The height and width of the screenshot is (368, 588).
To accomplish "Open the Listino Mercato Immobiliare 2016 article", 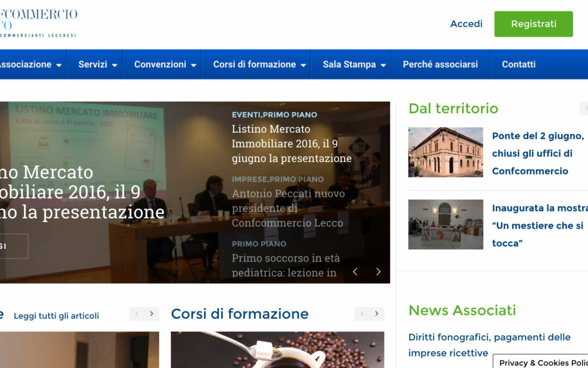I will pyautogui.click(x=291, y=144).
